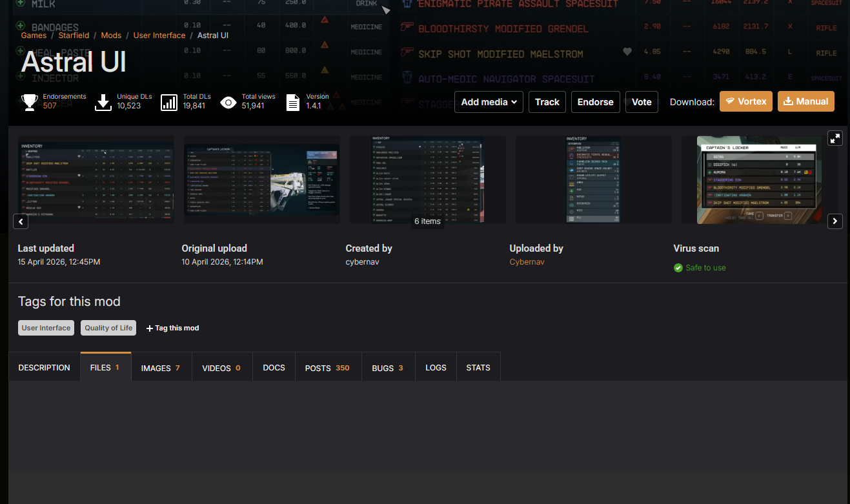The width and height of the screenshot is (850, 504).
Task: Download with Vortex
Action: (746, 101)
